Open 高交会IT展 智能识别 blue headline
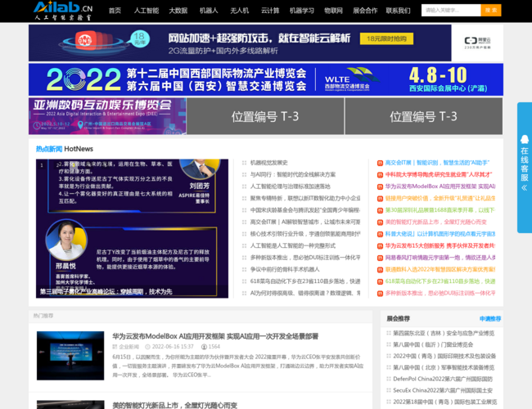 click(x=437, y=163)
